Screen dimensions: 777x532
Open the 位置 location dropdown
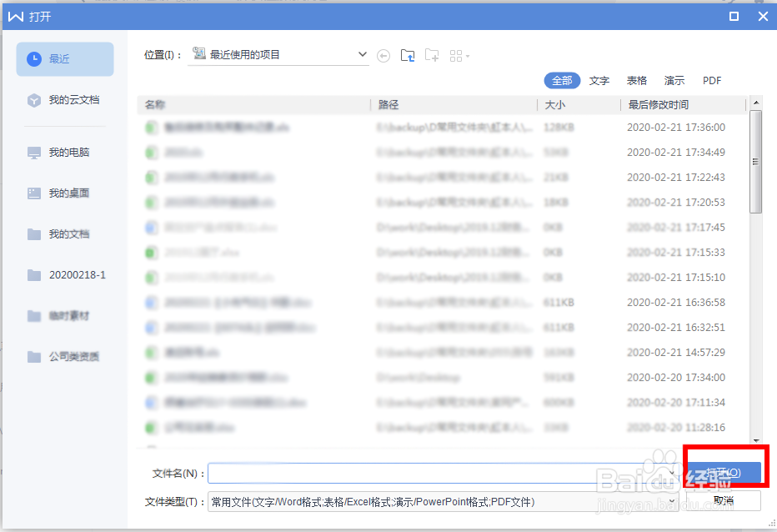coord(362,53)
